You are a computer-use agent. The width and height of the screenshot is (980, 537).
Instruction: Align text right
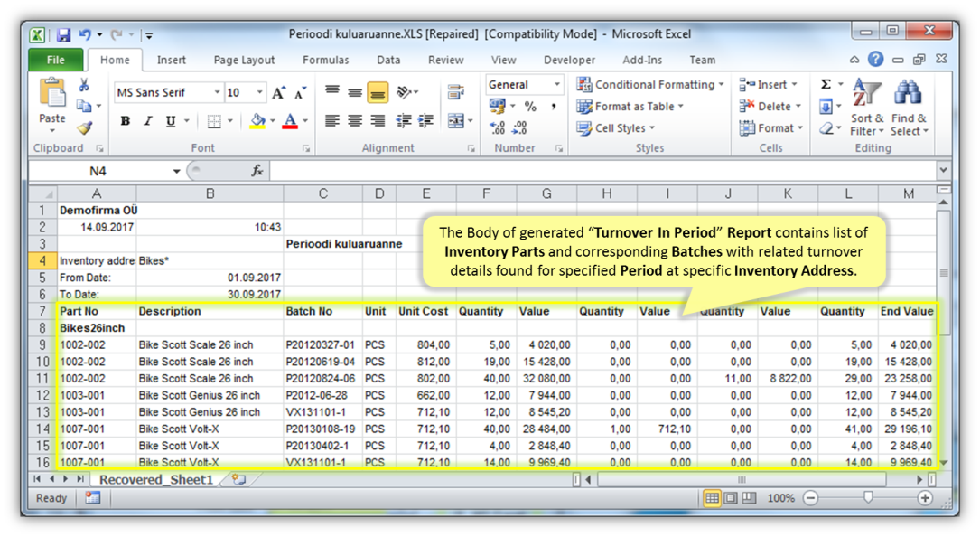click(378, 121)
